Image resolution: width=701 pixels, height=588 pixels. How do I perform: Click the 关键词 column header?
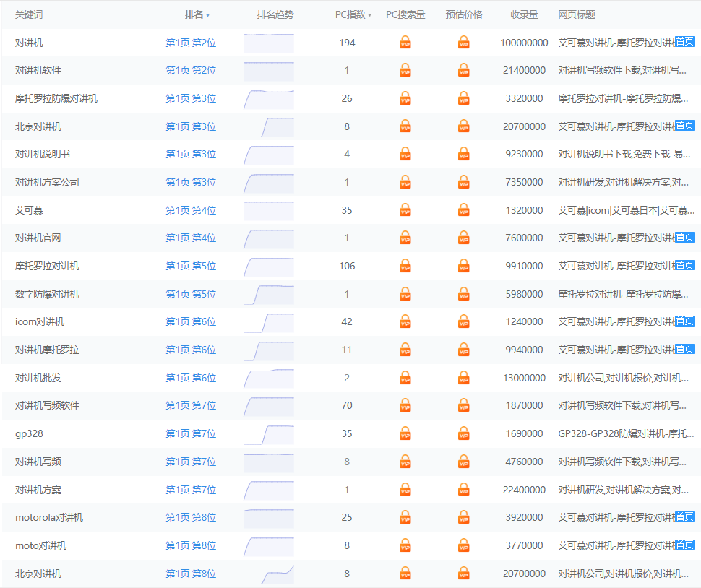(x=29, y=15)
